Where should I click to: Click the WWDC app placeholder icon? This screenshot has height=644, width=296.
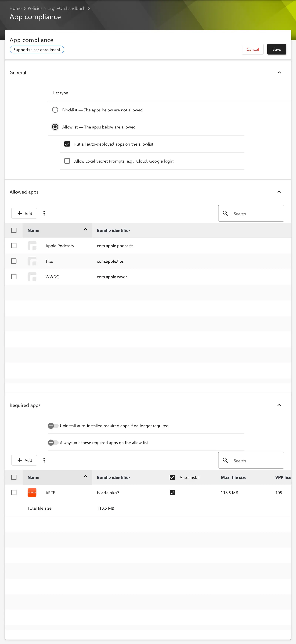(x=32, y=277)
